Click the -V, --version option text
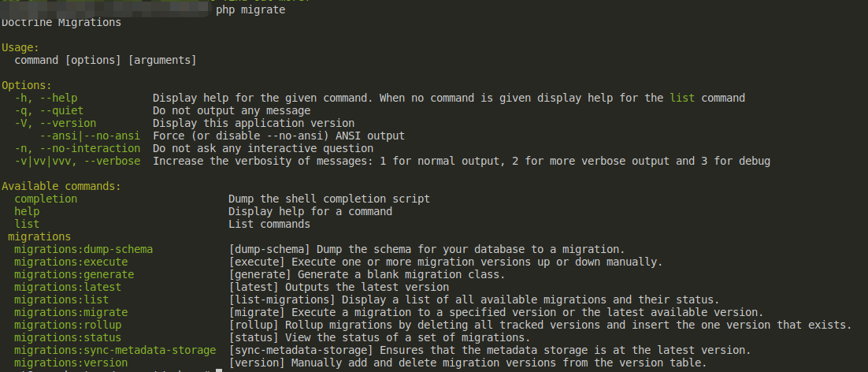 pos(55,123)
